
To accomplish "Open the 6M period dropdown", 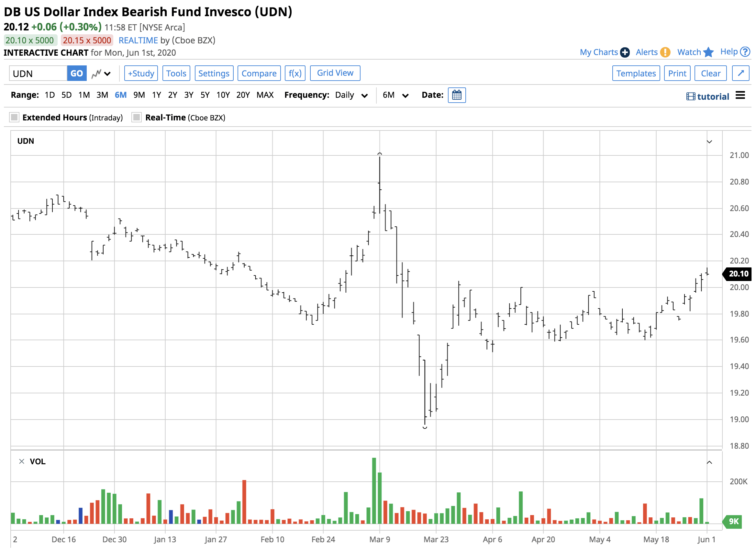I will click(x=396, y=96).
